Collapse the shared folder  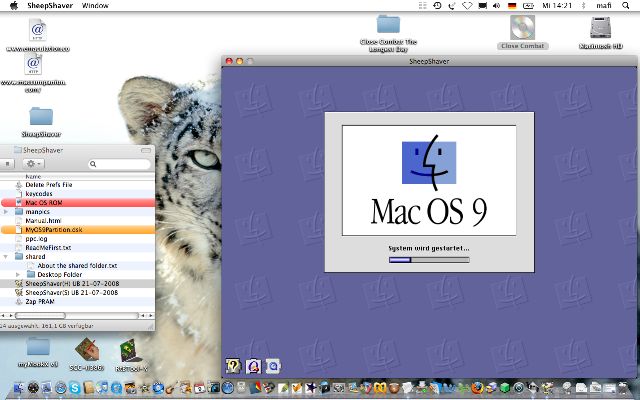pyautogui.click(x=6, y=257)
